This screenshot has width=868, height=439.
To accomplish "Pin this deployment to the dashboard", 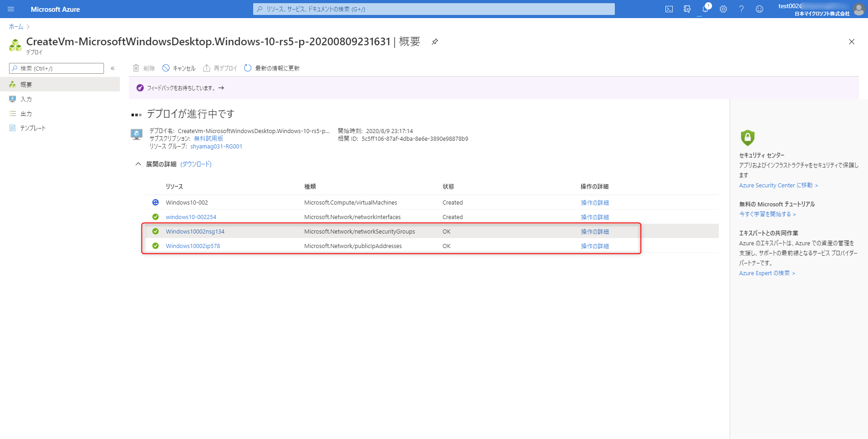I will click(435, 42).
